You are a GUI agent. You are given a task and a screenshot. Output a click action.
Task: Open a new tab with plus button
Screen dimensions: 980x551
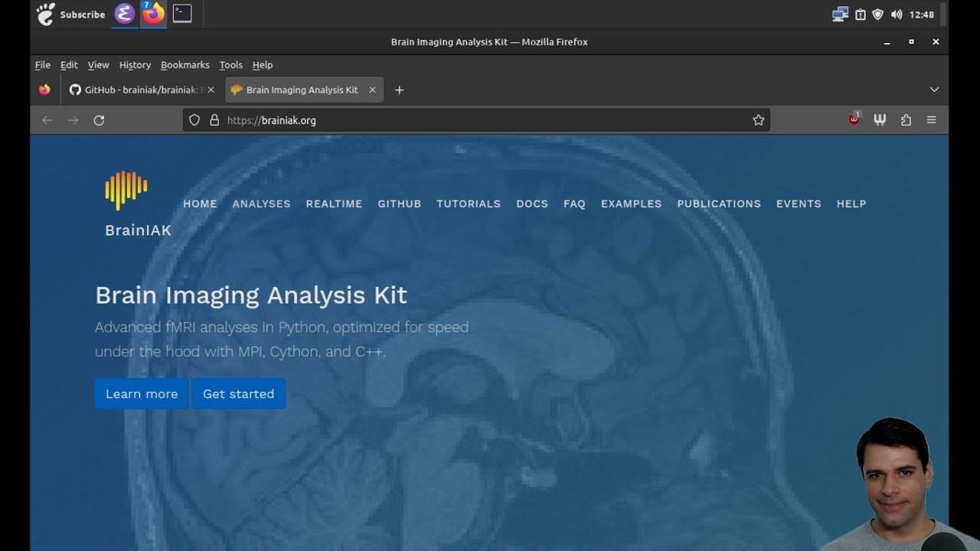[399, 90]
